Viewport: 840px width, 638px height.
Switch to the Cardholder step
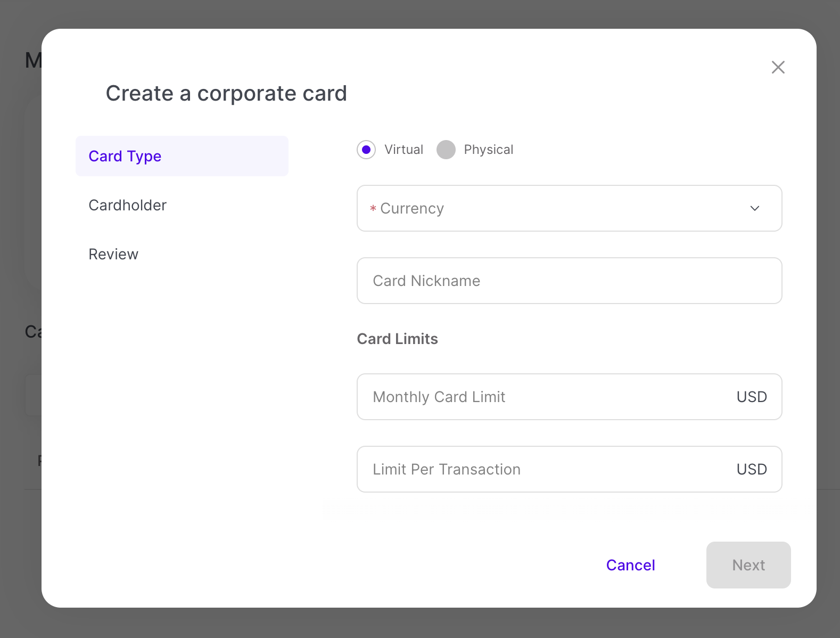pos(128,205)
